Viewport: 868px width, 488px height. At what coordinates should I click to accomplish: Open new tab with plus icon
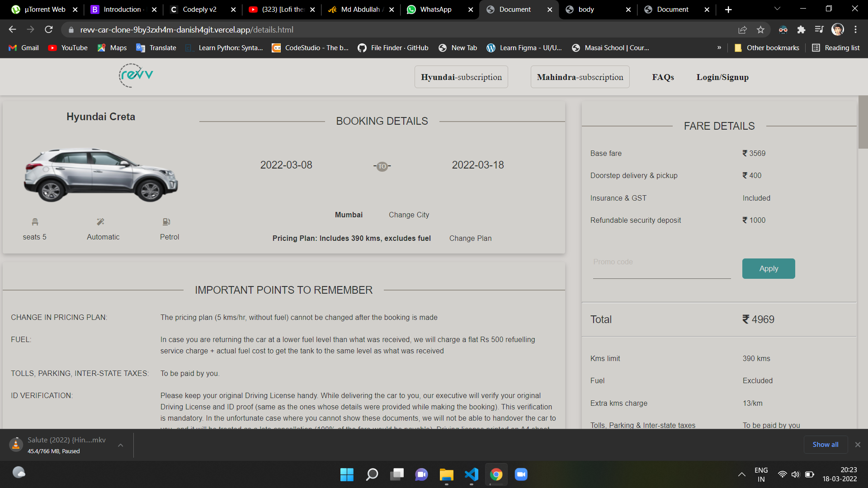click(x=728, y=9)
